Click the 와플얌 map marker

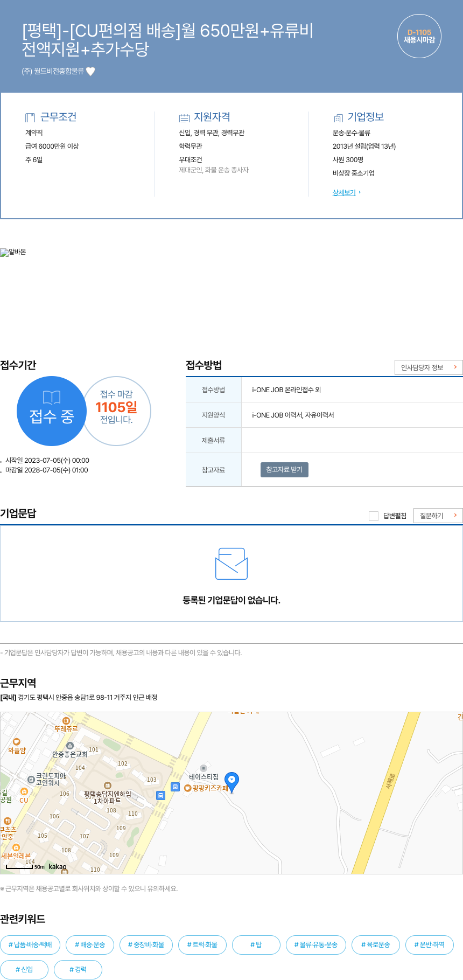click(16, 742)
